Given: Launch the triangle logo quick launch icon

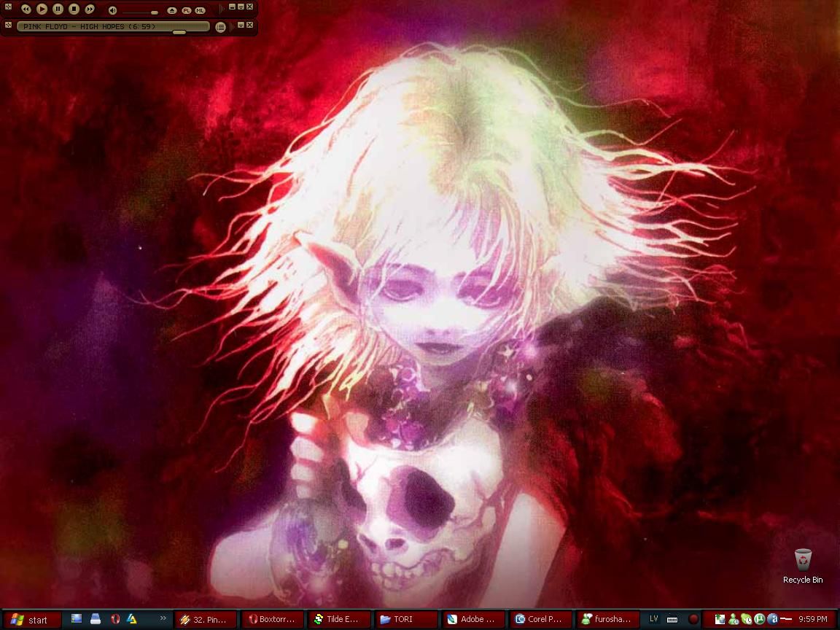Looking at the screenshot, I should click(x=132, y=619).
